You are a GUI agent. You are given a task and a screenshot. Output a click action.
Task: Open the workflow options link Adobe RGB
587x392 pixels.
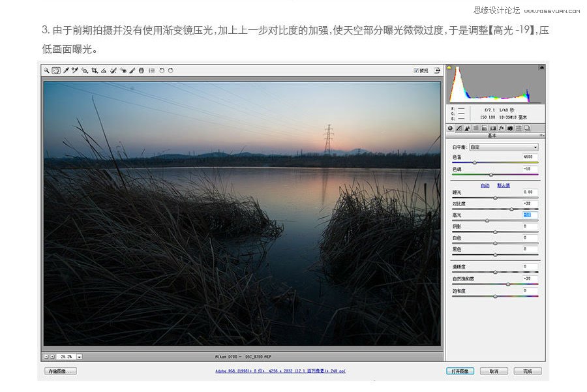tap(280, 371)
